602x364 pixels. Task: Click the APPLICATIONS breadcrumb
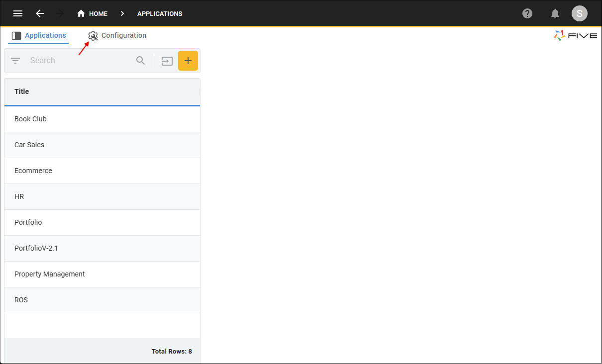pos(160,13)
